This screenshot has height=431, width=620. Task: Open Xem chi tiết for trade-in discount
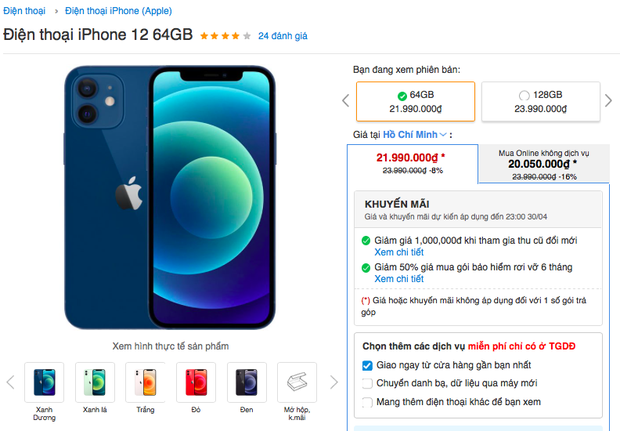point(399,252)
